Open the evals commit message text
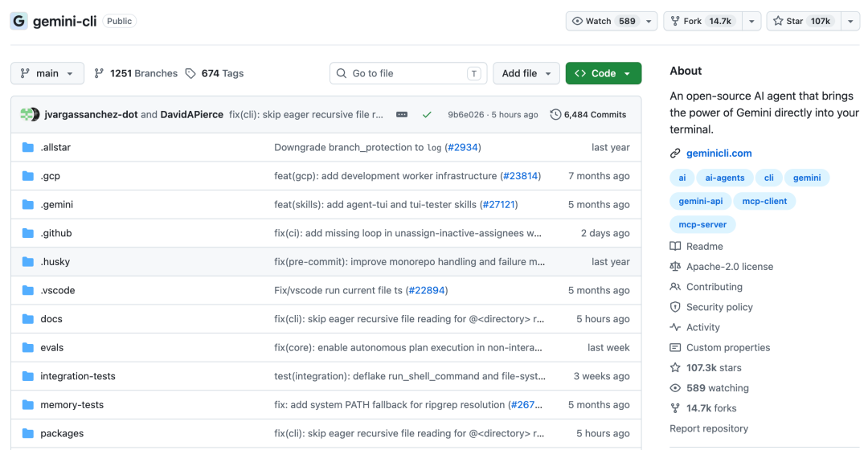The width and height of the screenshot is (868, 450). point(408,348)
